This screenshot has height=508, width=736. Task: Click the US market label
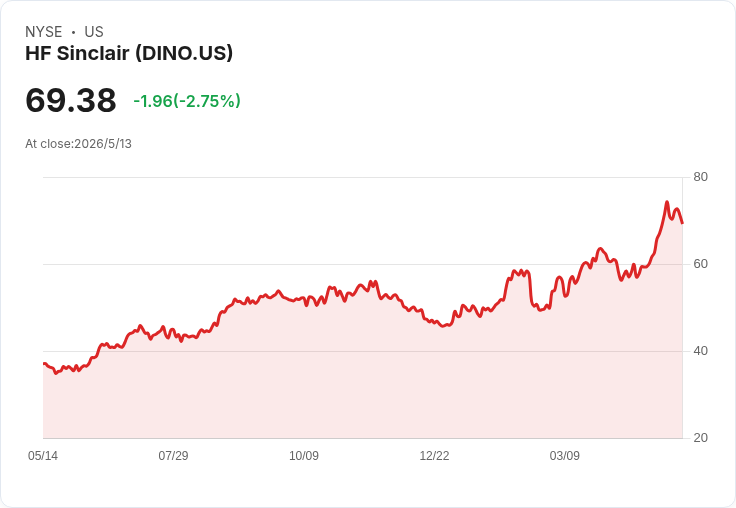[94, 32]
